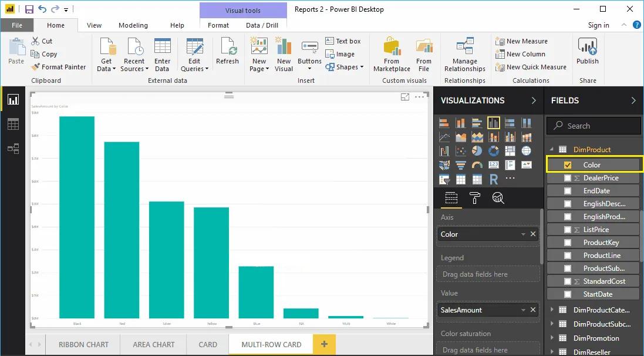Select the donut chart visualization icon
Screen dimensions: 644x356
[493, 150]
